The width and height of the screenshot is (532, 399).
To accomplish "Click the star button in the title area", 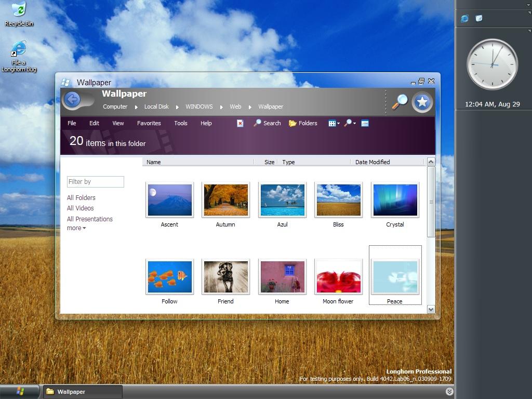I will (x=422, y=102).
